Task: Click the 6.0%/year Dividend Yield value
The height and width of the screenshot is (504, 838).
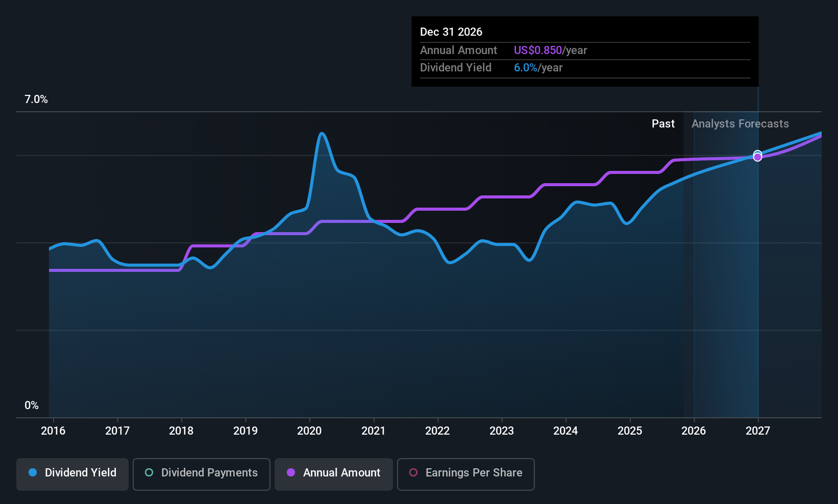Action: [538, 67]
